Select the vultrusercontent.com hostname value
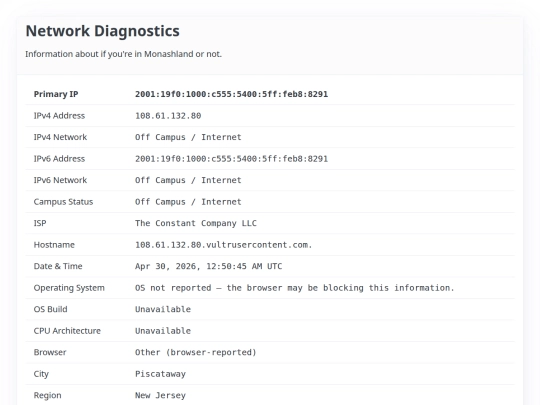Viewport: 540px width, 405px height. 224,245
